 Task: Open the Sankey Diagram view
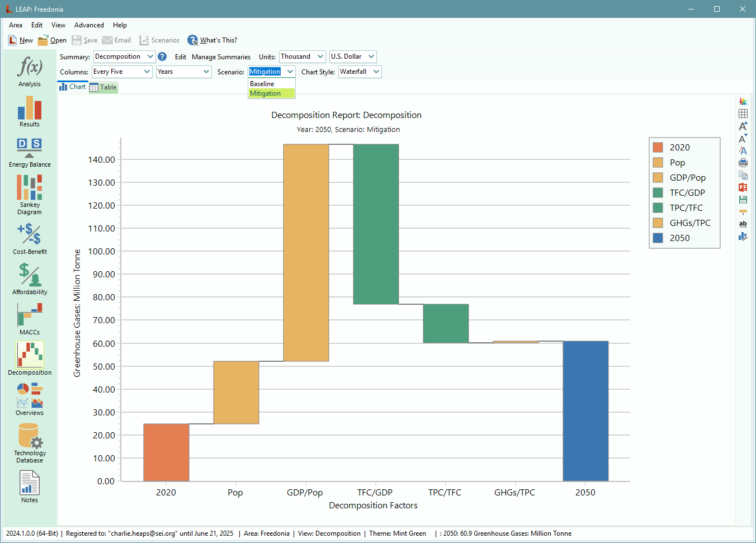30,193
